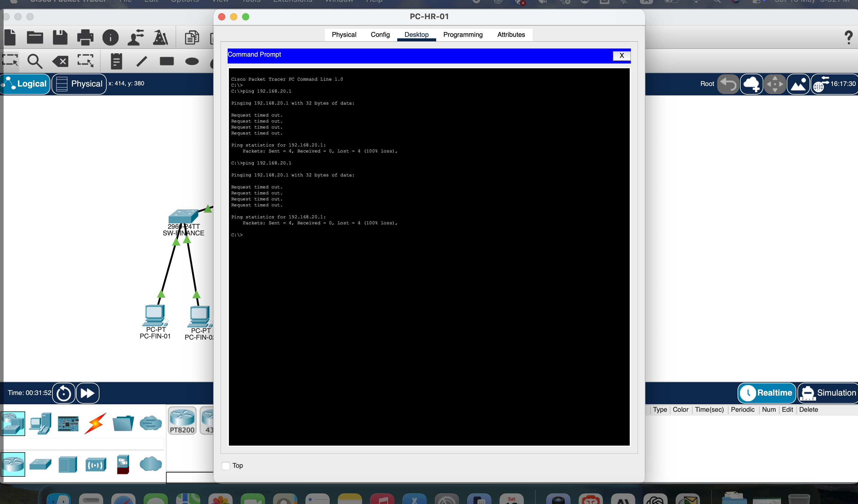The image size is (858, 504).
Task: Pick the PT8200 router device
Action: tap(182, 421)
